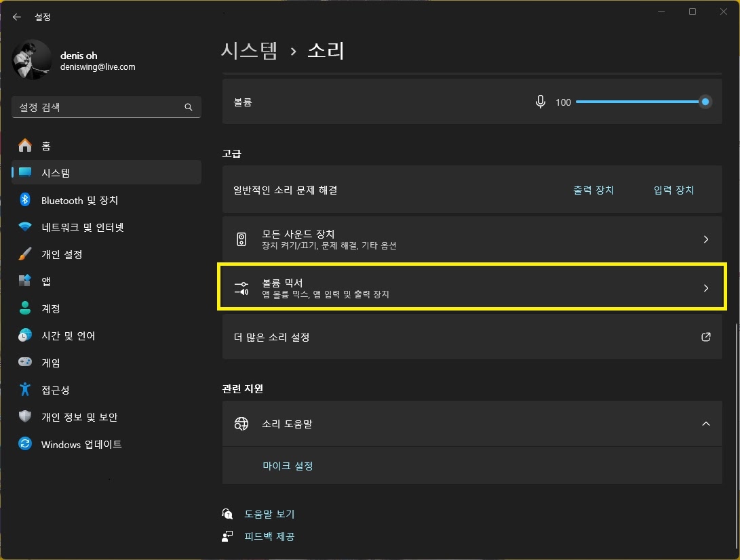
Task: Open Bluetooth 및 장치 settings
Action: (106, 199)
